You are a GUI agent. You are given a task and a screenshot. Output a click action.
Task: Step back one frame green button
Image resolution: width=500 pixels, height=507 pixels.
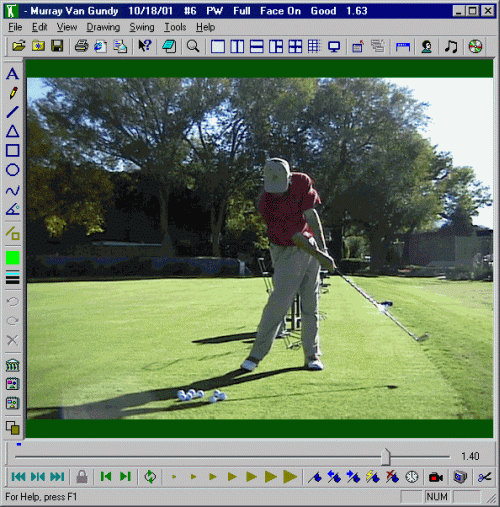coord(106,477)
